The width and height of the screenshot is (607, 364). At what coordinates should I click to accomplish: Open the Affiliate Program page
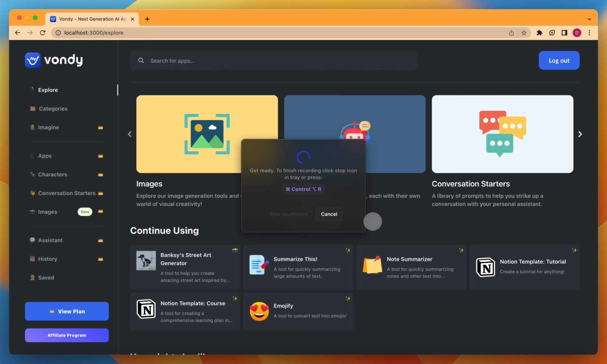tap(66, 335)
